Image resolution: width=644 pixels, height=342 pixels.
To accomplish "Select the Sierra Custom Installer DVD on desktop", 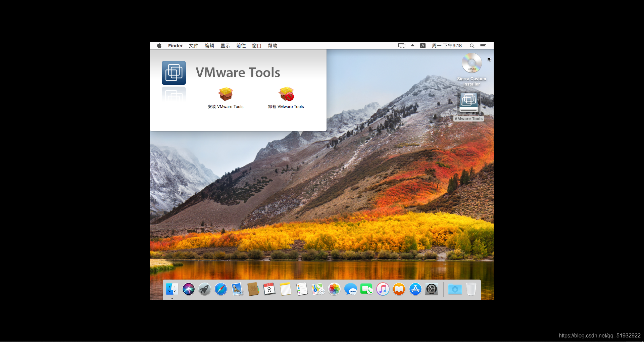I will 472,63.
